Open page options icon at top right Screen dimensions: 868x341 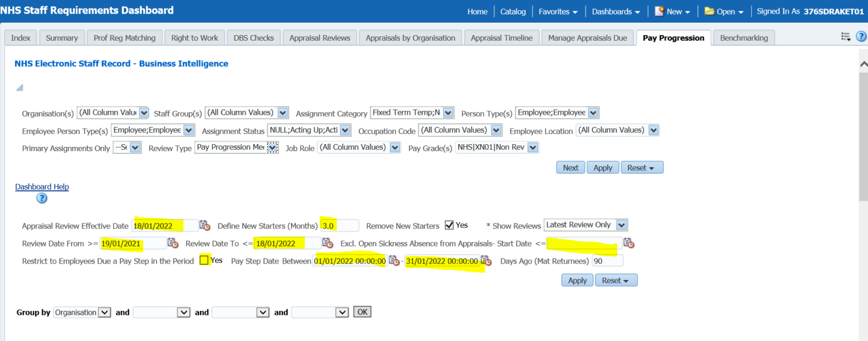point(845,37)
